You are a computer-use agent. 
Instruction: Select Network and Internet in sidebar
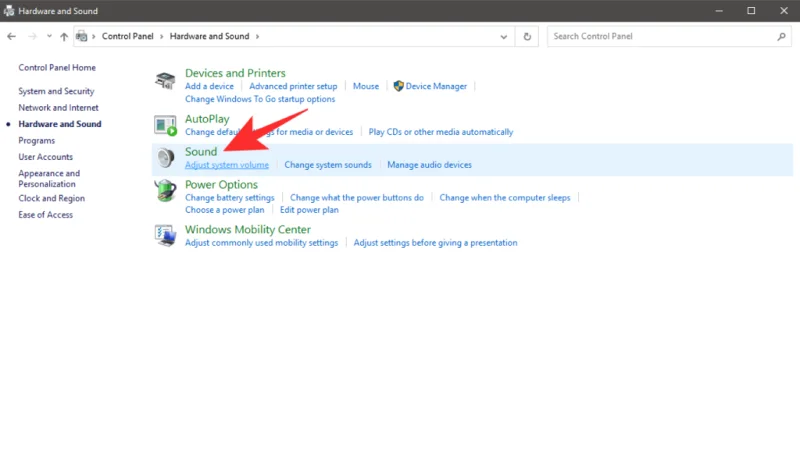pyautogui.click(x=58, y=107)
